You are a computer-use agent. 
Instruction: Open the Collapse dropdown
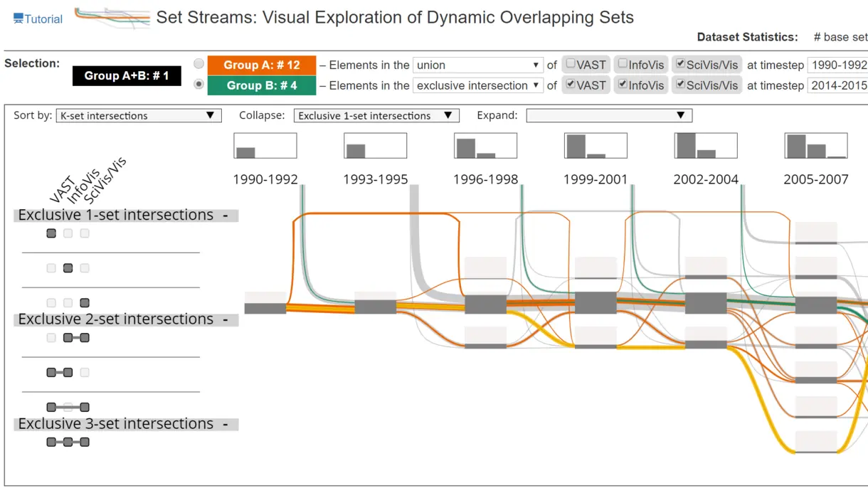tap(376, 115)
